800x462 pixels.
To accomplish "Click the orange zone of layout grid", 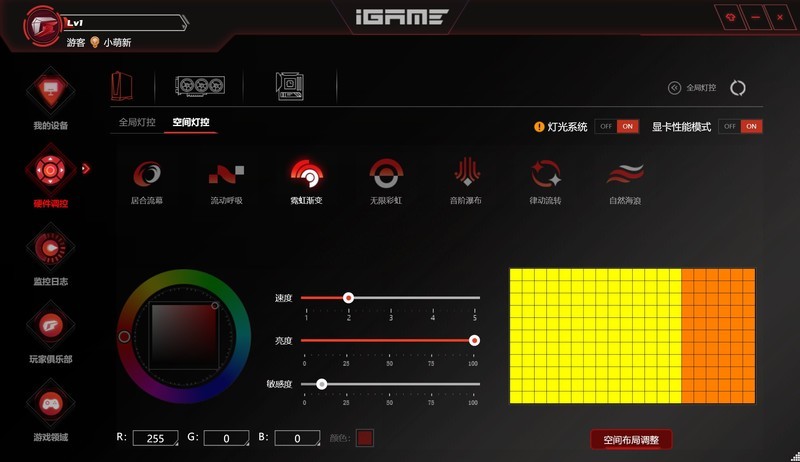I will (718, 336).
